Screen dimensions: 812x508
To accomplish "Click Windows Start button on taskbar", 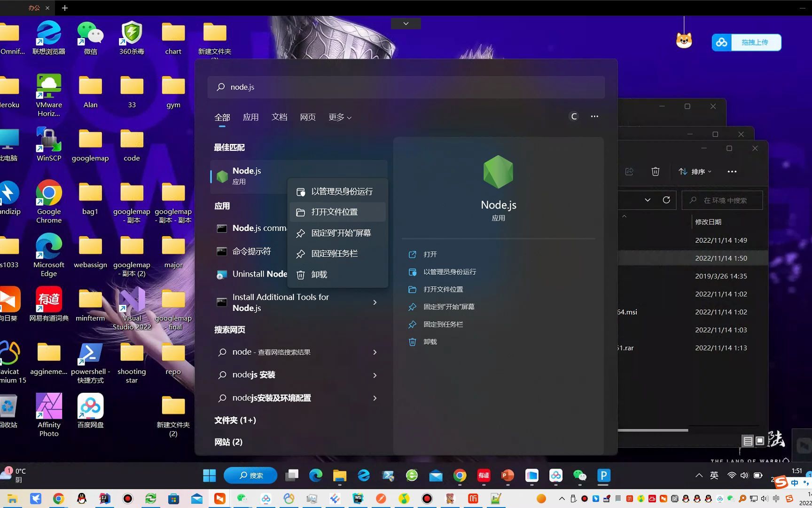I will pos(209,476).
